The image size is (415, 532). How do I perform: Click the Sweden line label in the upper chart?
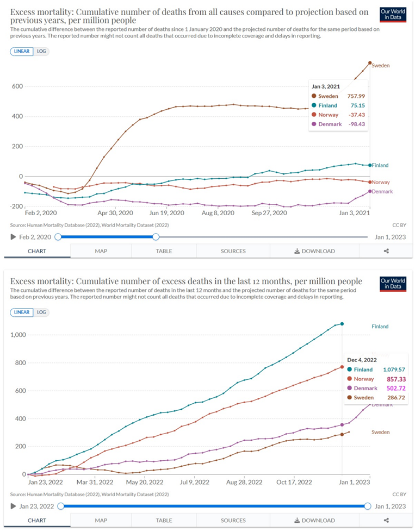tap(381, 66)
